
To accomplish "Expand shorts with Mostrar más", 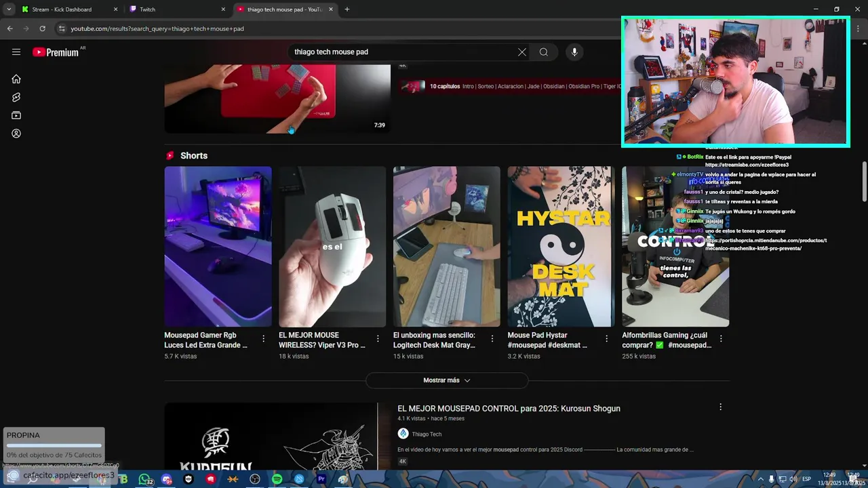I will tap(447, 380).
